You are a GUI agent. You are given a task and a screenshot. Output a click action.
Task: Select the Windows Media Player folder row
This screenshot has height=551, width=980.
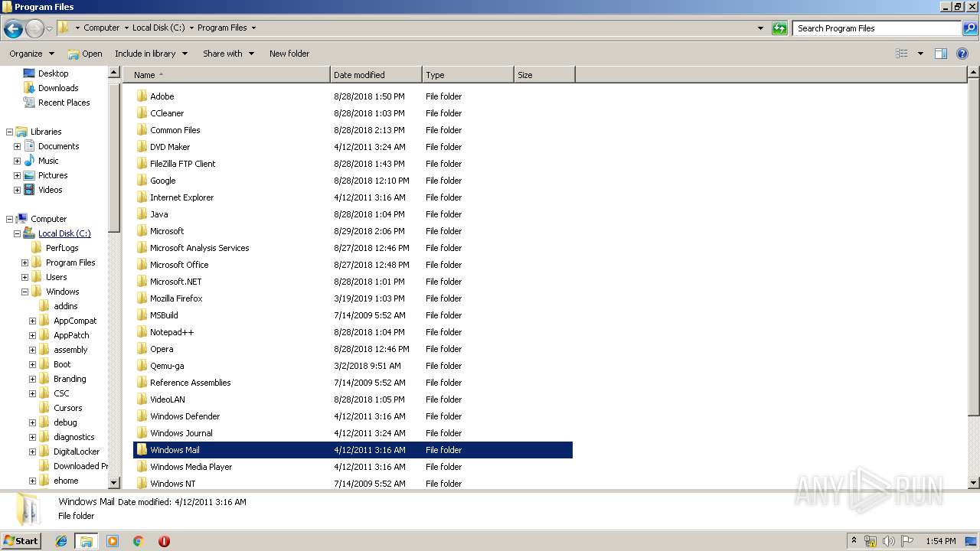(353, 467)
